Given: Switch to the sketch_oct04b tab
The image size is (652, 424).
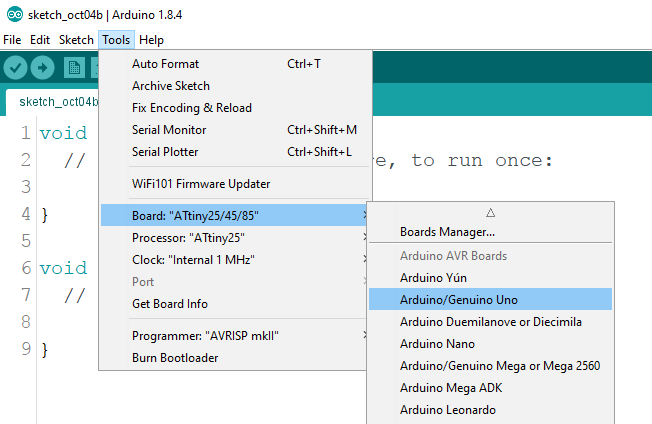Looking at the screenshot, I should coord(58,102).
